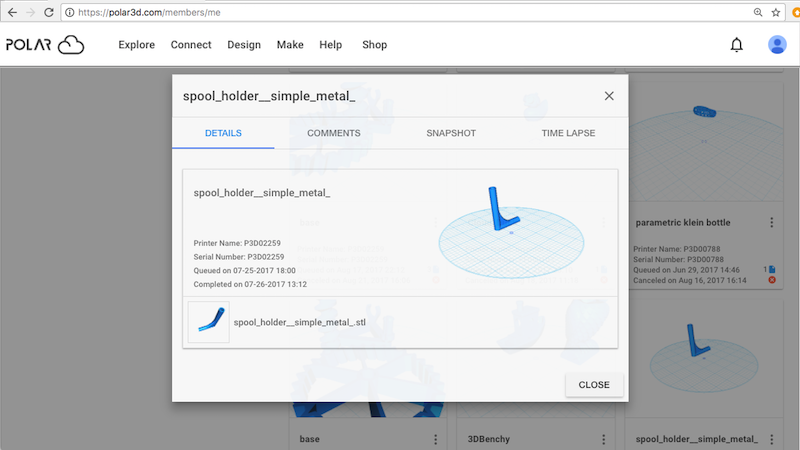Screen dimensions: 800x450
Task: Open the Shop menu
Action: [x=374, y=45]
